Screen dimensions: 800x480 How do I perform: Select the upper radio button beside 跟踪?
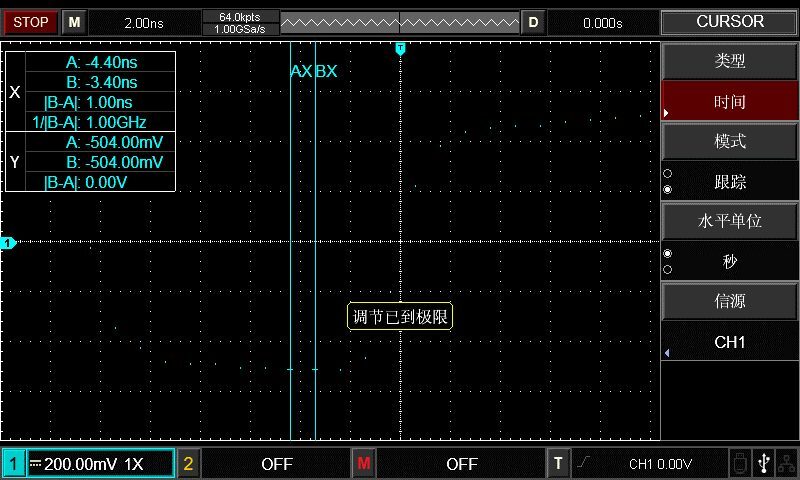point(667,173)
